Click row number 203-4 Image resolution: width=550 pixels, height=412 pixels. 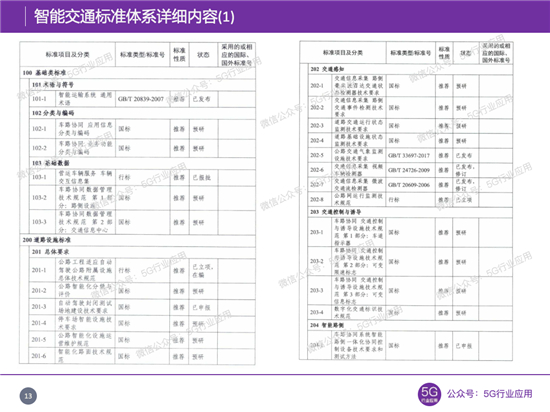317,312
